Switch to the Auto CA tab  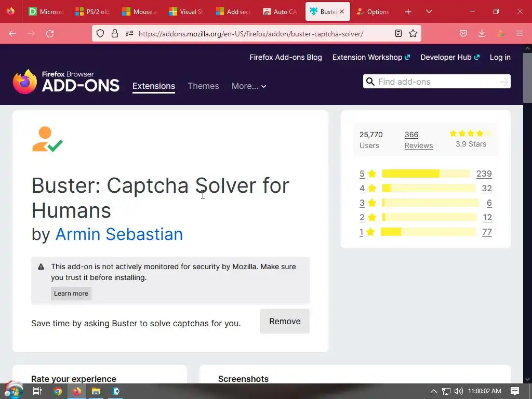click(280, 11)
